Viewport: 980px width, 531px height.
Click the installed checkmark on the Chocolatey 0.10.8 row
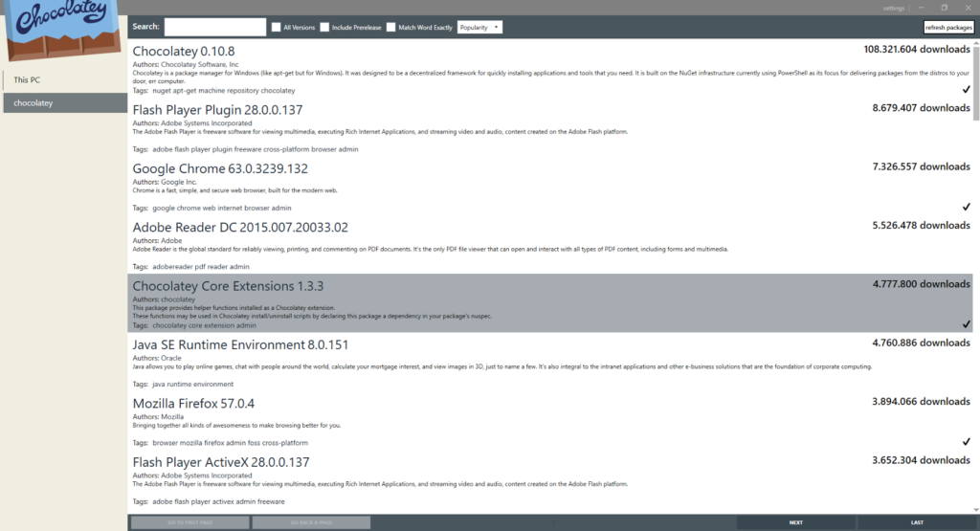tap(967, 89)
